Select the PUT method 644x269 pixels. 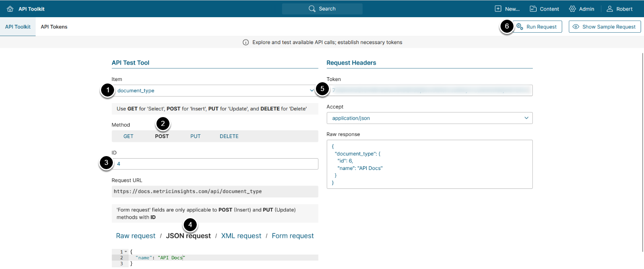tap(196, 136)
